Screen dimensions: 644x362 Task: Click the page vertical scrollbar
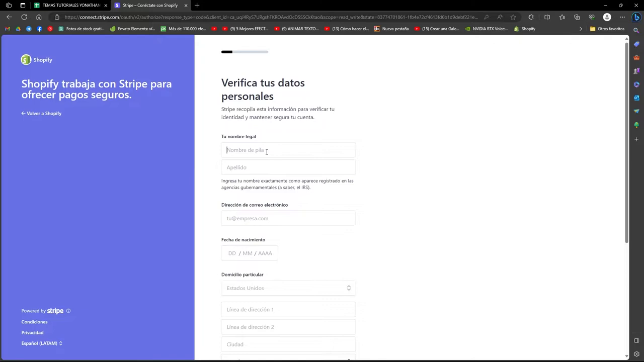(626, 142)
